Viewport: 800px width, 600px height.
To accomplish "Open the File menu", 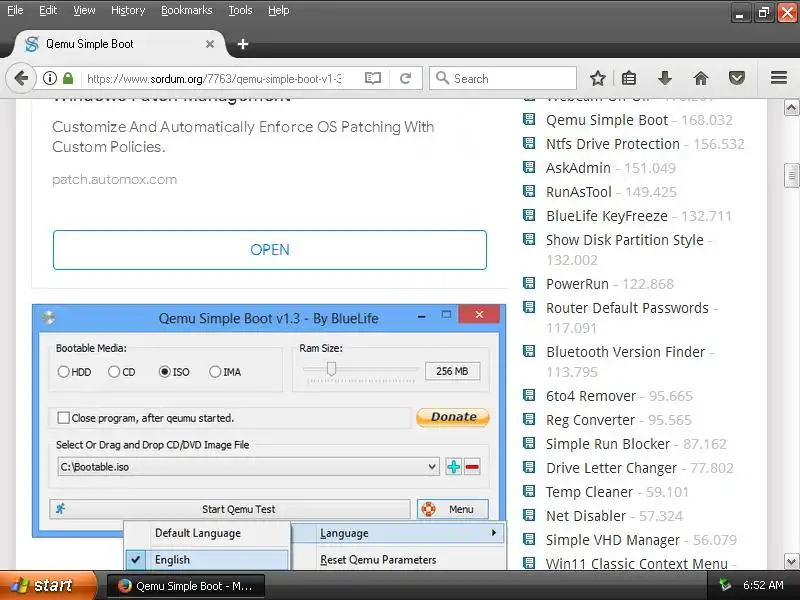I will click(15, 10).
